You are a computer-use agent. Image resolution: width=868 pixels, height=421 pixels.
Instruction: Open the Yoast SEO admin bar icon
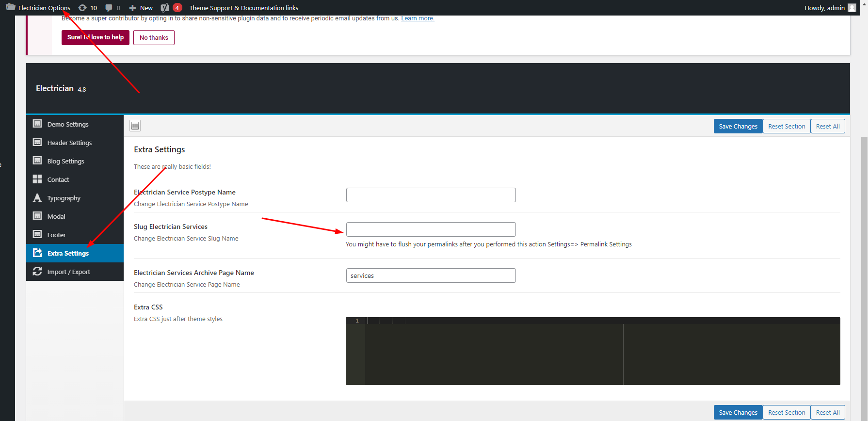pos(165,8)
